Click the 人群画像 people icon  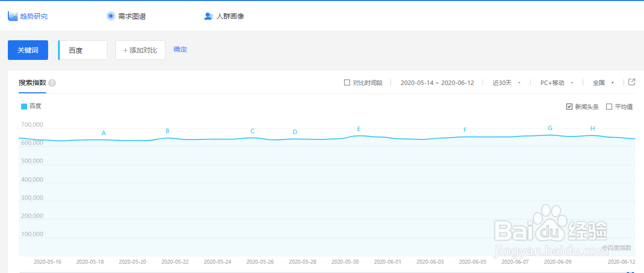point(208,16)
